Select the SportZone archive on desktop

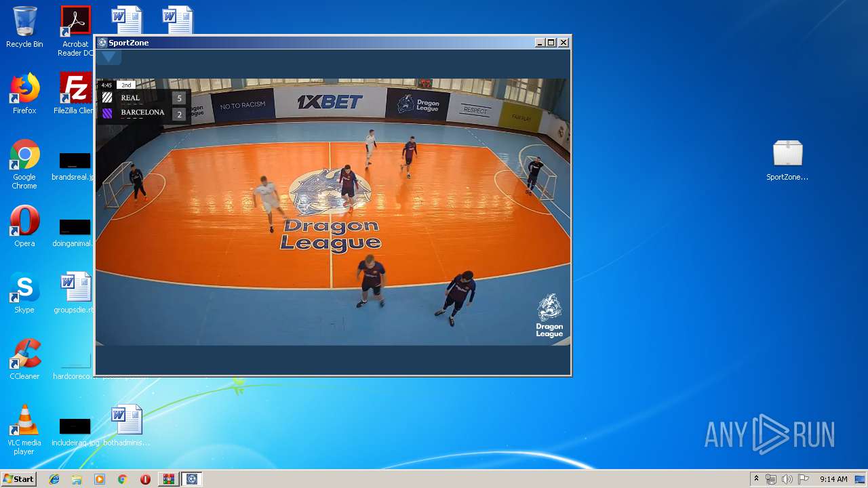(x=787, y=160)
